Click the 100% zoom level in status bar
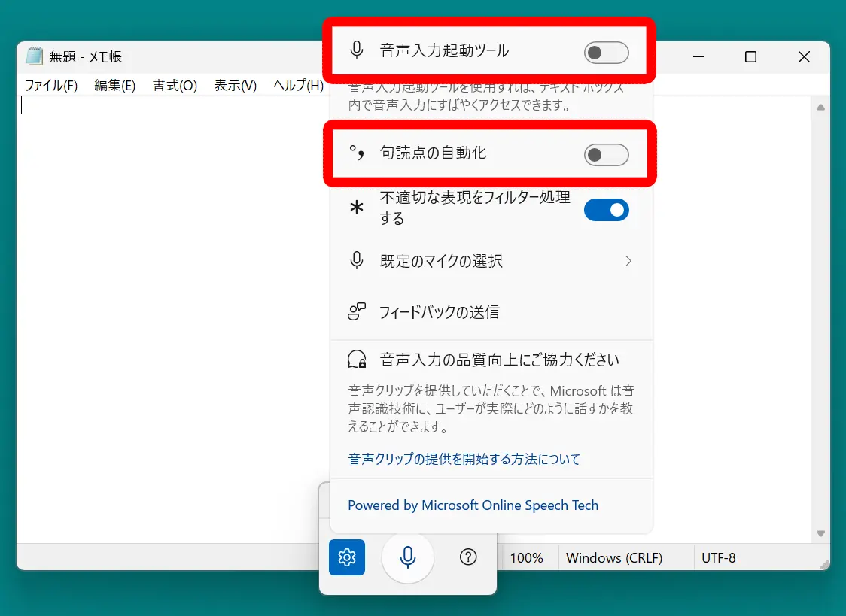 (528, 557)
